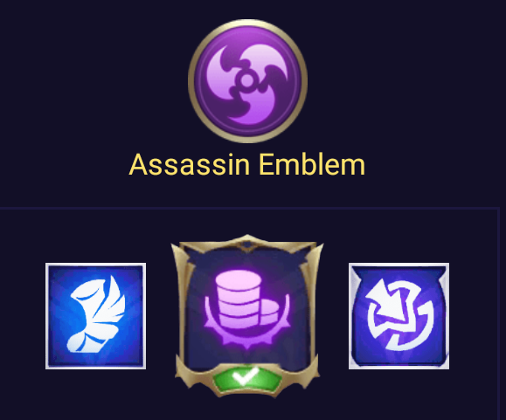Click the gold ornament atop the selected talent frame

pos(247,244)
